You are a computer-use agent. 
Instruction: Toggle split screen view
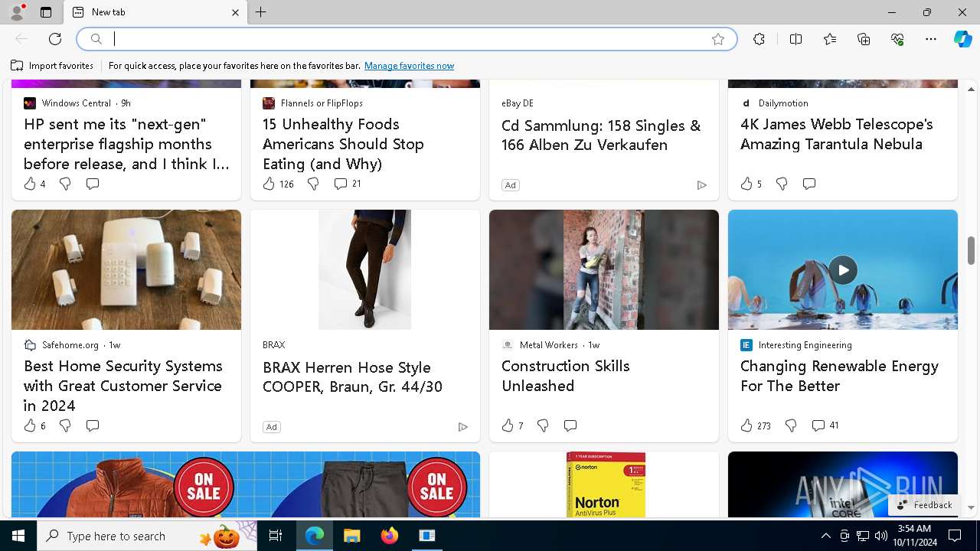tap(795, 39)
